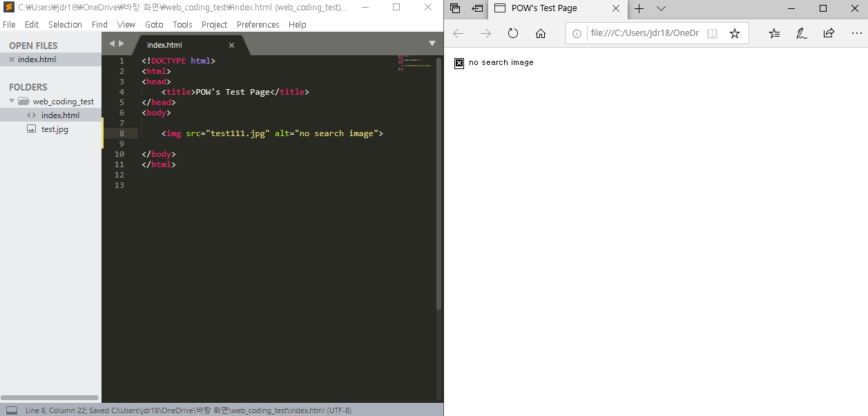Click the Edge Back button
Image resolution: width=868 pixels, height=416 pixels.
tap(458, 33)
